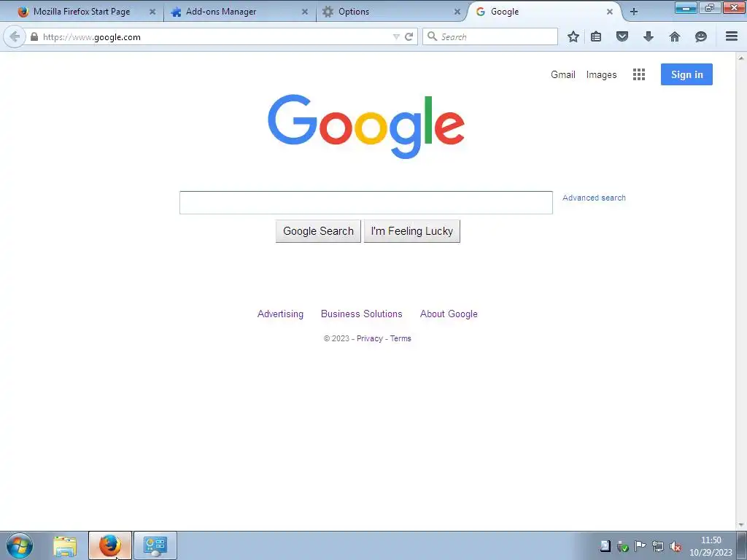747x560 pixels.
Task: Click the magnifier icon in the search bar
Action: [x=432, y=36]
